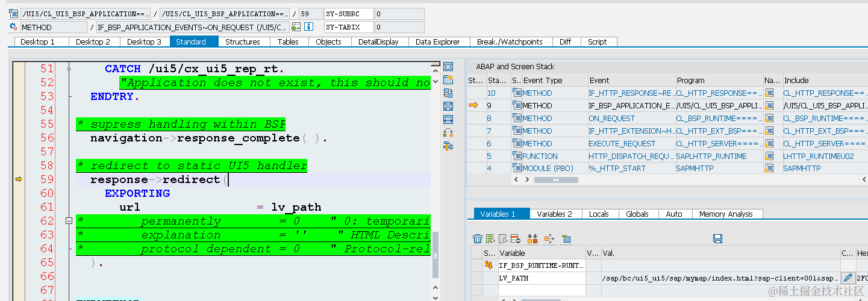Click the save variables floppy icon

tap(717, 239)
